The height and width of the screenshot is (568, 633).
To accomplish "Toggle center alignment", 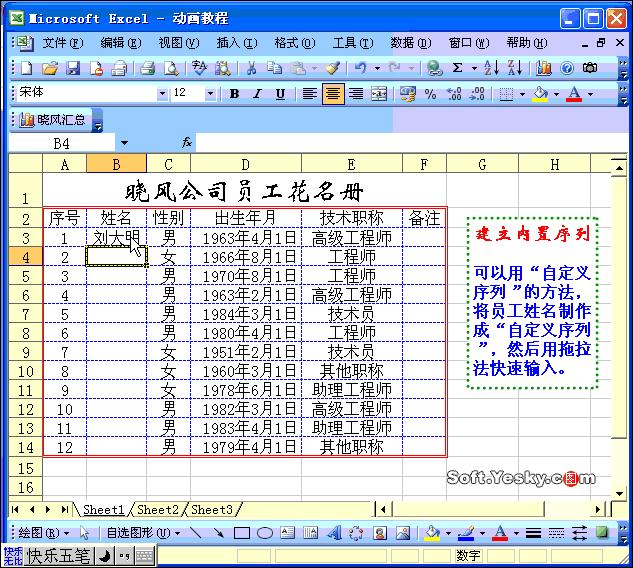I will tap(333, 94).
